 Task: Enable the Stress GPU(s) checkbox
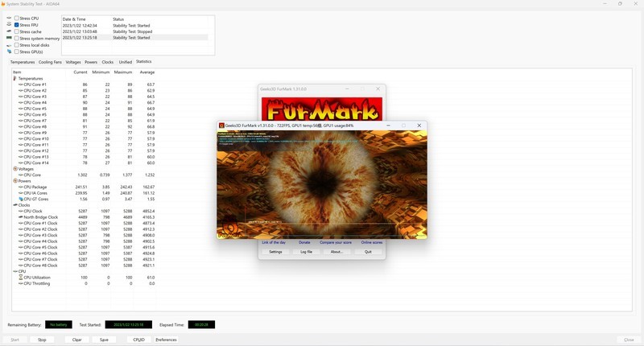pyautogui.click(x=16, y=51)
